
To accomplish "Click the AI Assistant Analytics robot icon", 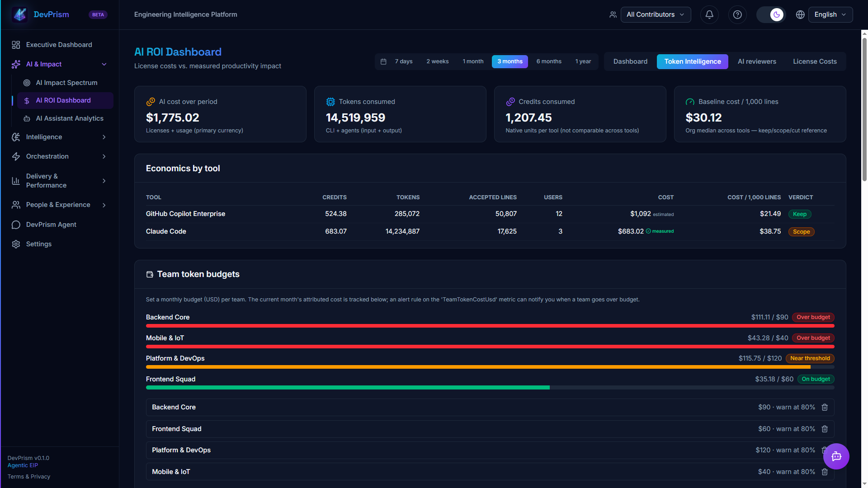I will [27, 118].
